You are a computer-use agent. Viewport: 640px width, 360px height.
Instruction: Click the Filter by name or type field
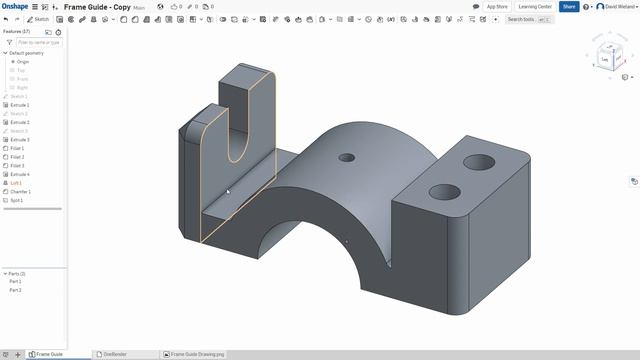(39, 42)
